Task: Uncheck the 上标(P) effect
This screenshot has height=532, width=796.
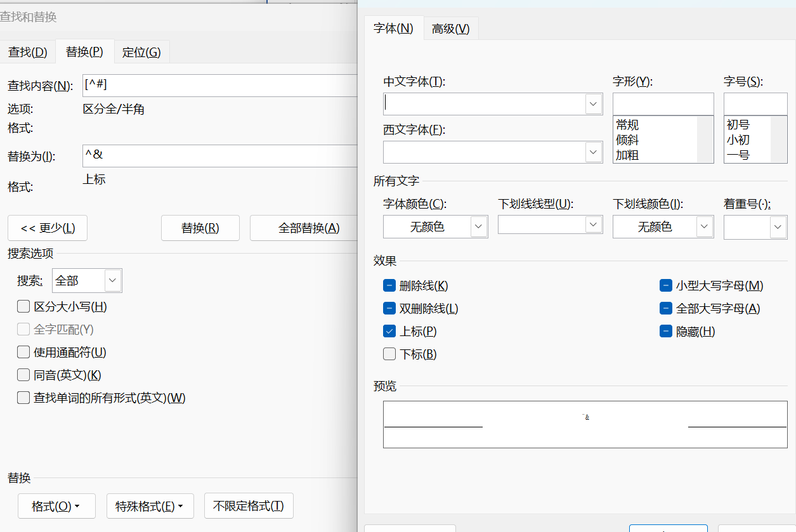Action: click(389, 331)
